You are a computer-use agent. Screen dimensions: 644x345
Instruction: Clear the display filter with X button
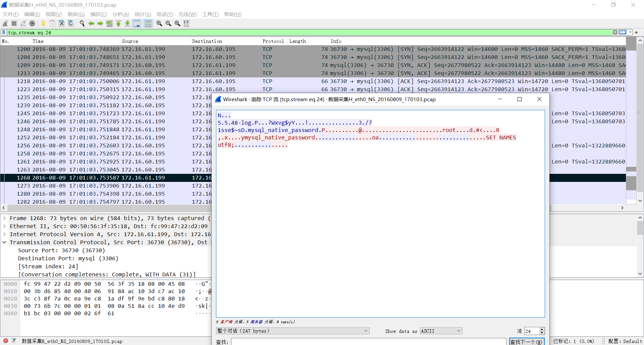point(615,32)
